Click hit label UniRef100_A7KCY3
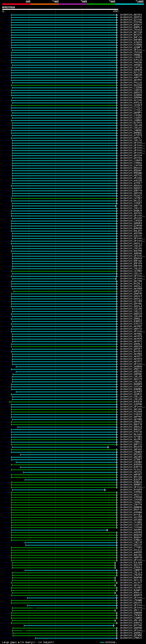The height and width of the screenshot is (644, 146). pos(131,324)
